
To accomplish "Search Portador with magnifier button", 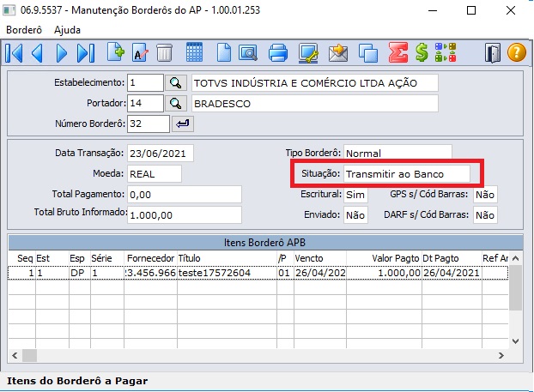I will [x=176, y=103].
